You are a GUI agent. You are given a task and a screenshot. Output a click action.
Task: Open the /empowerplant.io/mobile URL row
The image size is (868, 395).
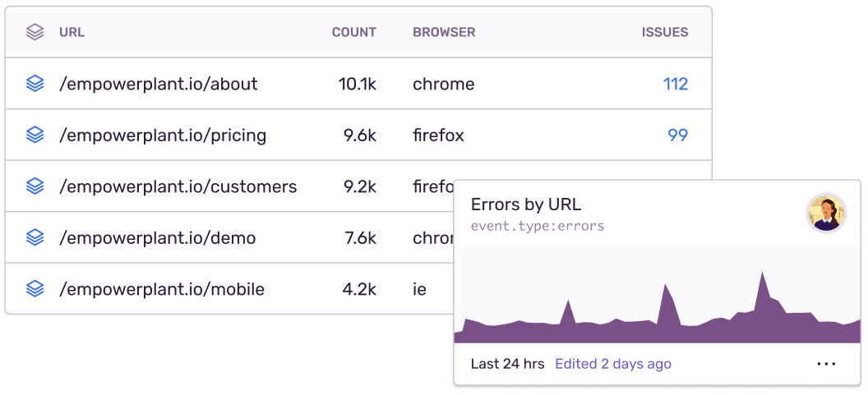click(x=162, y=289)
